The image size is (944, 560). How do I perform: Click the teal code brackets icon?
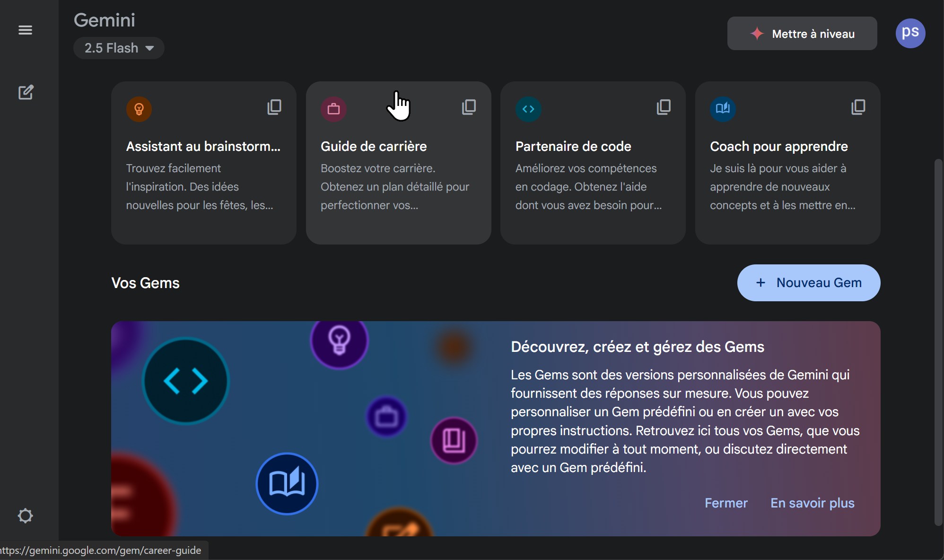[528, 109]
